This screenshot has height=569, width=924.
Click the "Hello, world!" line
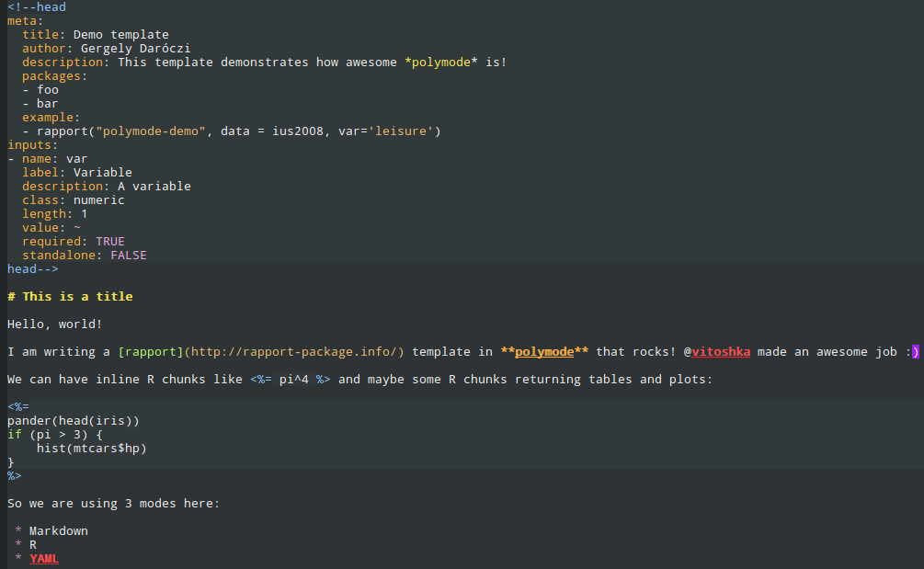coord(55,324)
